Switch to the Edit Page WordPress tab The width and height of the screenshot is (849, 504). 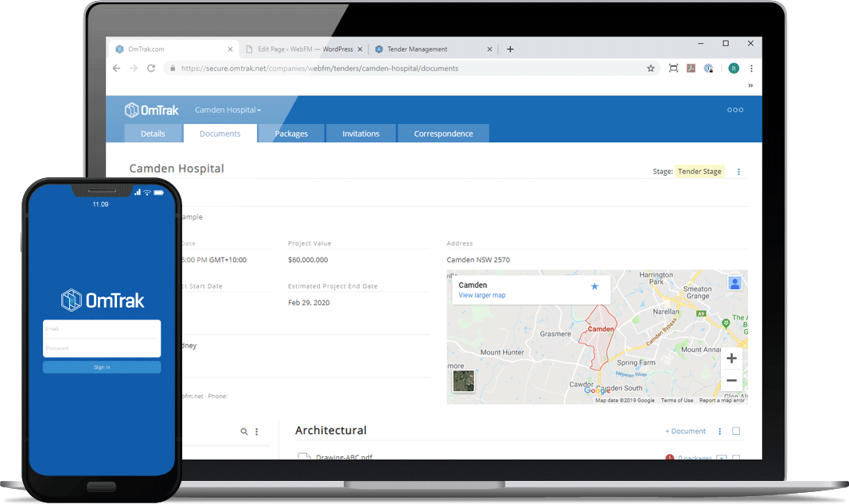pyautogui.click(x=304, y=49)
